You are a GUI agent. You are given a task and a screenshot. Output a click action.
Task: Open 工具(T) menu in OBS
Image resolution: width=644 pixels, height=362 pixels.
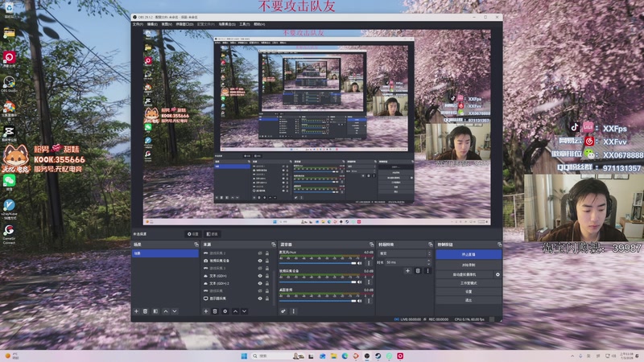tap(245, 24)
